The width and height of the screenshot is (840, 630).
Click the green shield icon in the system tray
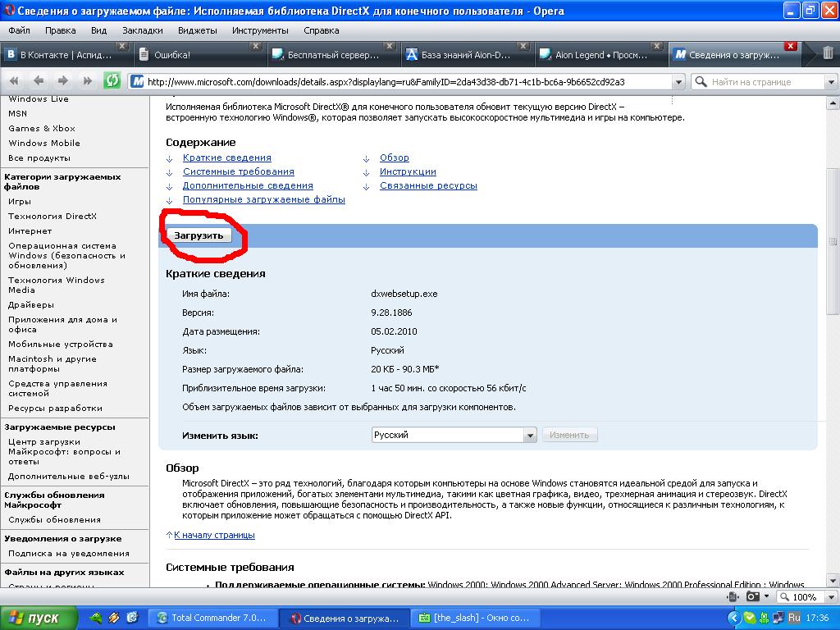pyautogui.click(x=750, y=619)
